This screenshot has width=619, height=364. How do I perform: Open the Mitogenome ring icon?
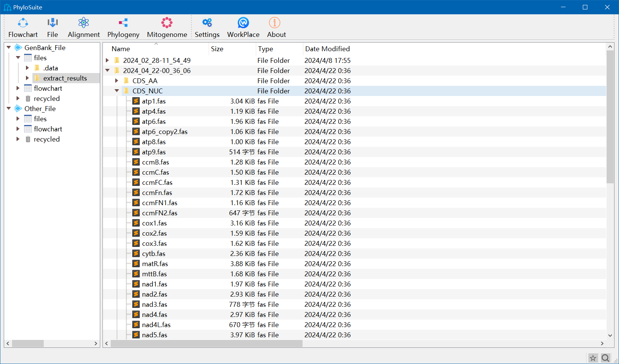167,23
